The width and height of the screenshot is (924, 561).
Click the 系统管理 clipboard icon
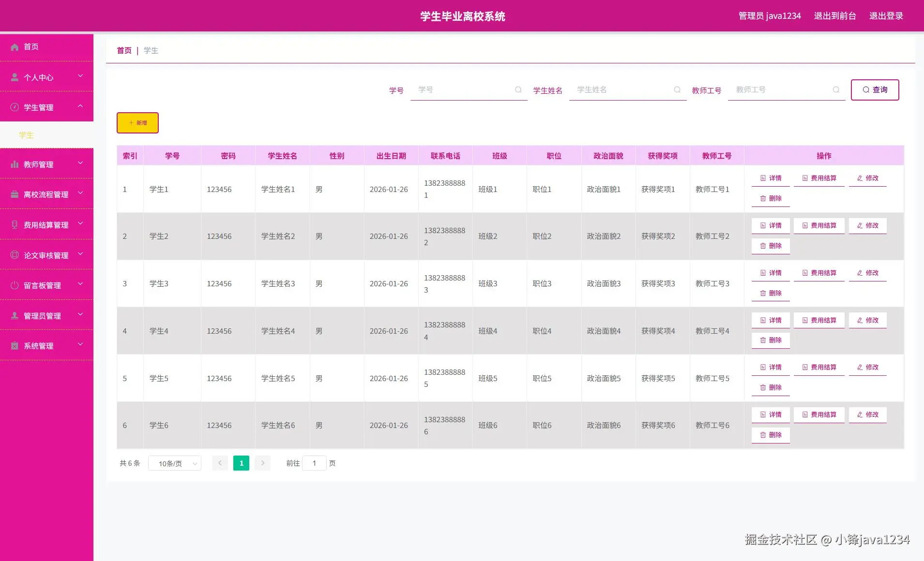15,346
